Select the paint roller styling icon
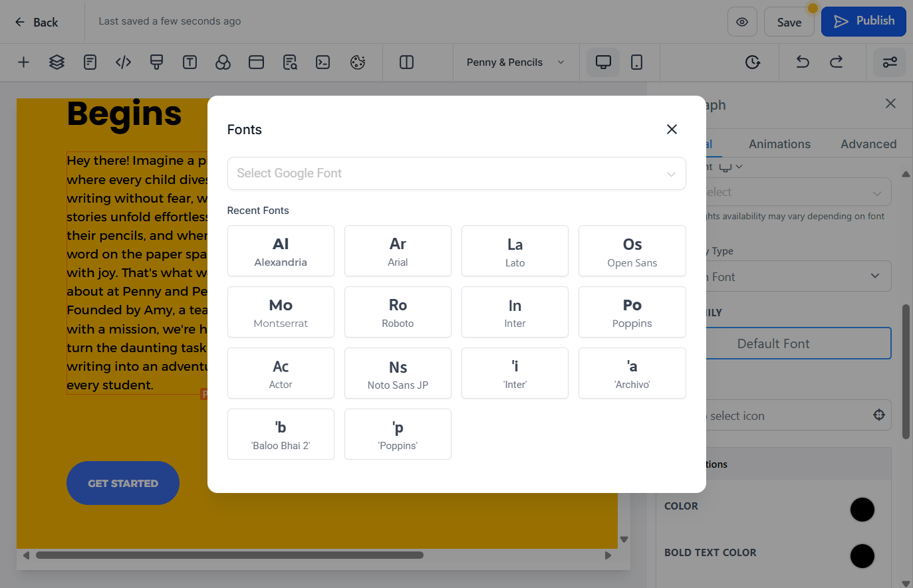 [156, 62]
